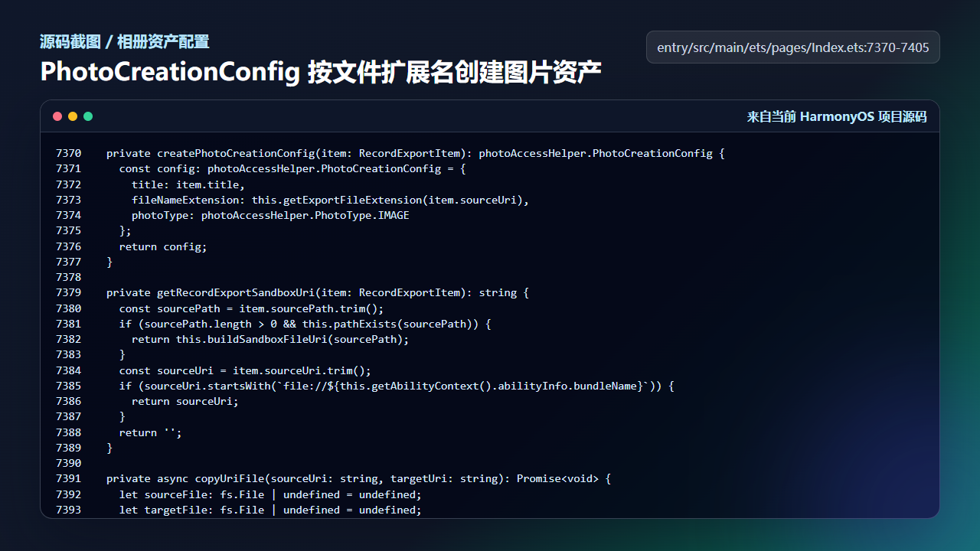Click the const sourcePath = item.sourcePath.trim() line
Viewport: 980px width, 551px height.
[251, 308]
